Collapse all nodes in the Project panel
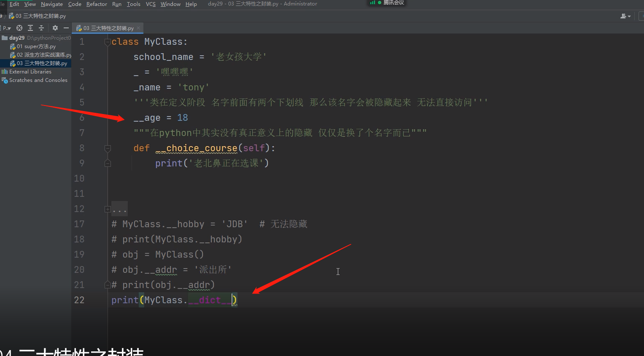 41,28
